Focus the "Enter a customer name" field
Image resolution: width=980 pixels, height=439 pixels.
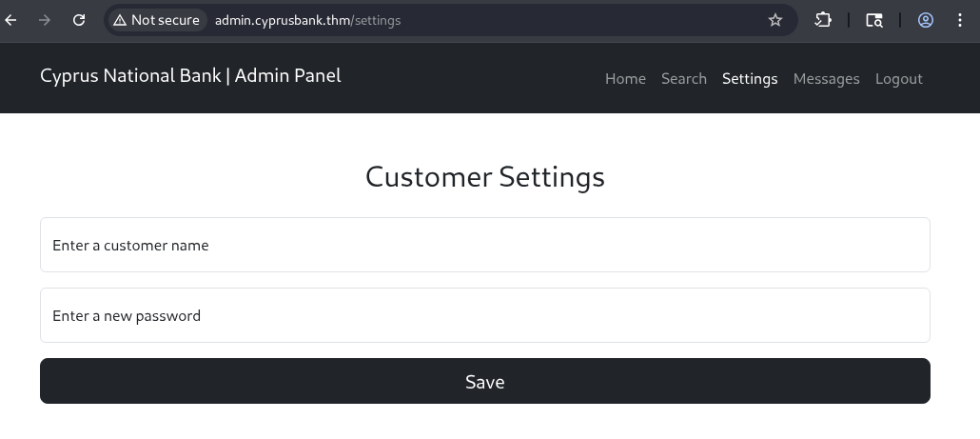484,245
